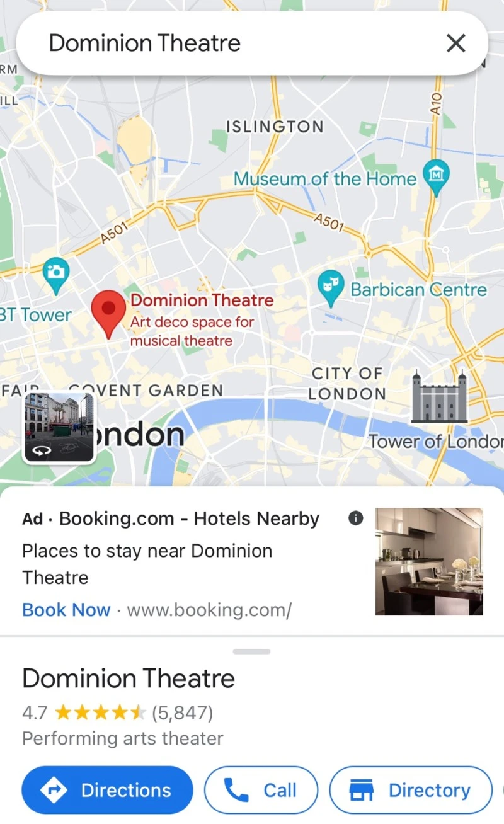
Task: Select the Barbican Centre map label
Action: tap(418, 290)
